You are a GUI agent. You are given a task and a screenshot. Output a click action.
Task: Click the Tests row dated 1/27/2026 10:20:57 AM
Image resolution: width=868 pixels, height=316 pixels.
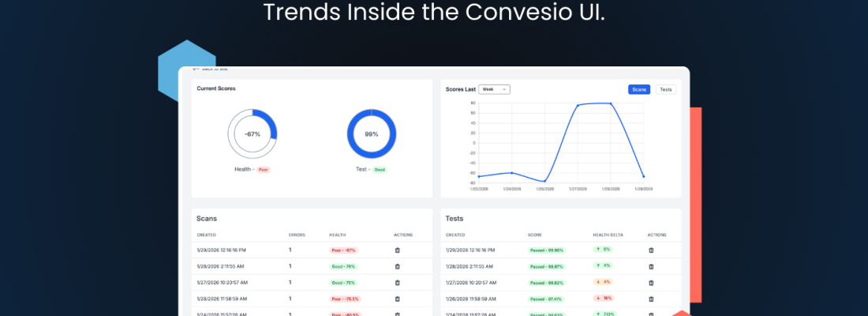point(561,283)
